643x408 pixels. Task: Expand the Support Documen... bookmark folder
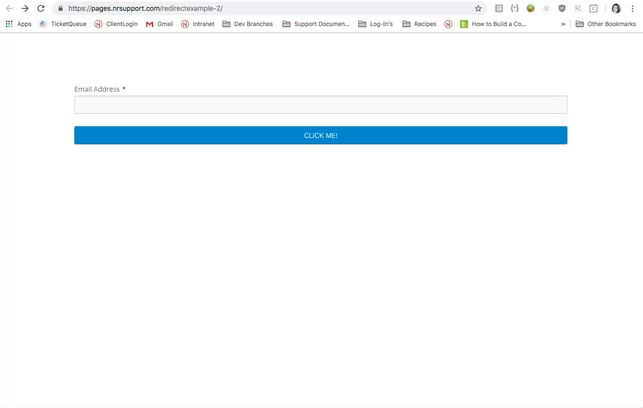[316, 24]
